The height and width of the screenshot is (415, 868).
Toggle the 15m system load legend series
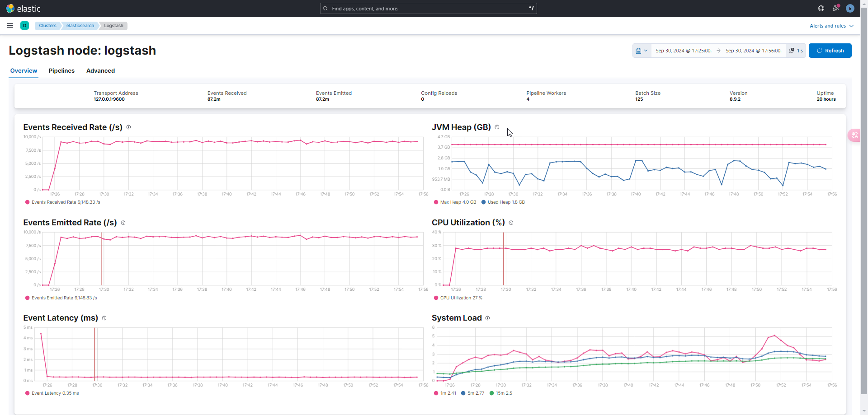501,393
